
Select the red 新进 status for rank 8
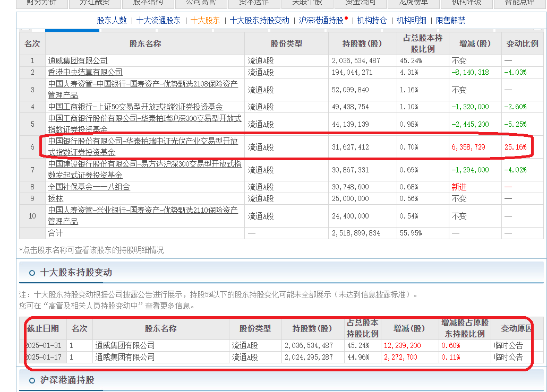point(459,187)
